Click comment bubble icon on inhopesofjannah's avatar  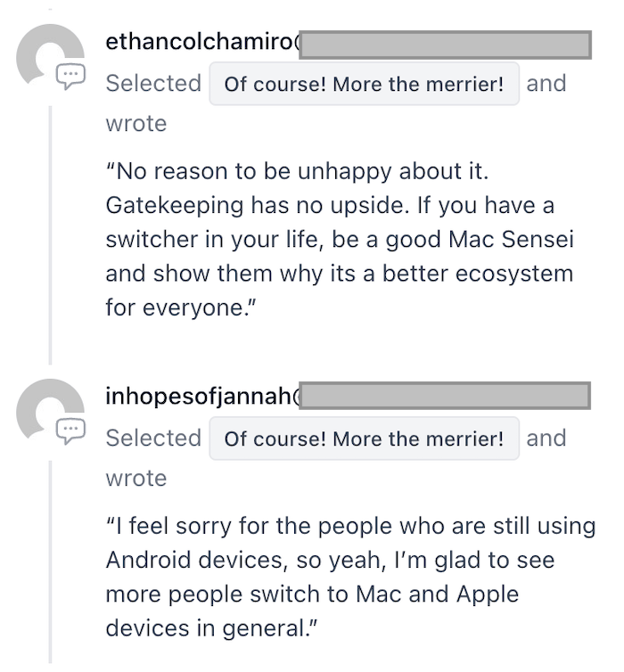pyautogui.click(x=70, y=431)
